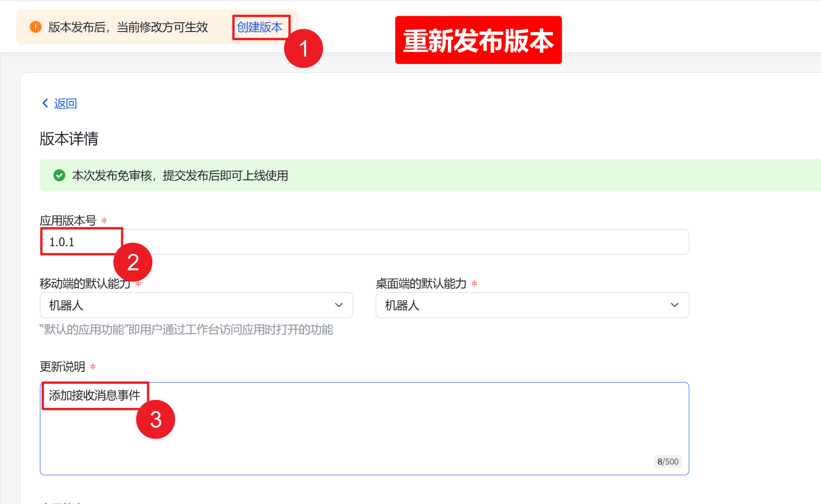Click the desktop capability dropdown chevron
821x504 pixels.
[x=675, y=305]
